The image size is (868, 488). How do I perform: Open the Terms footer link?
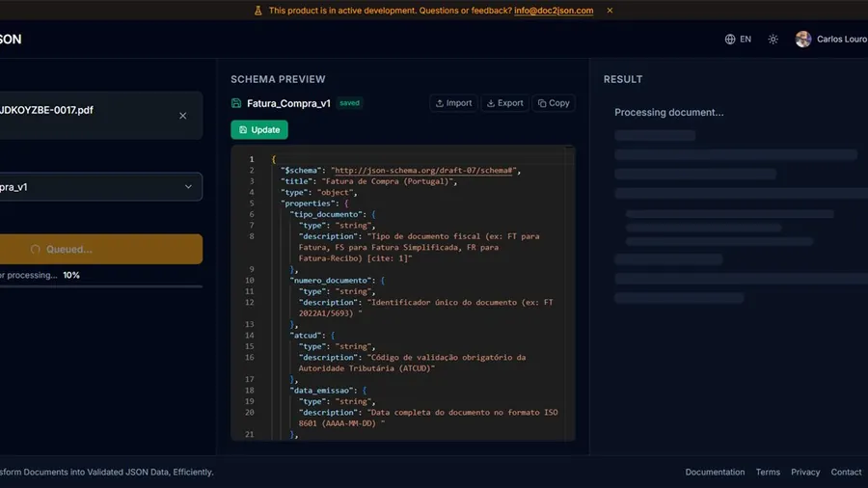(768, 472)
